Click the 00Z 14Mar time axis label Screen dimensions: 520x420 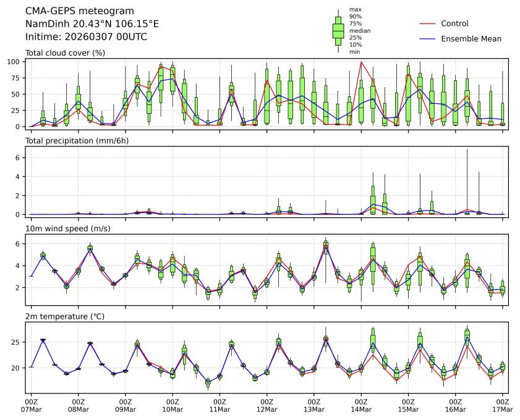(x=361, y=405)
